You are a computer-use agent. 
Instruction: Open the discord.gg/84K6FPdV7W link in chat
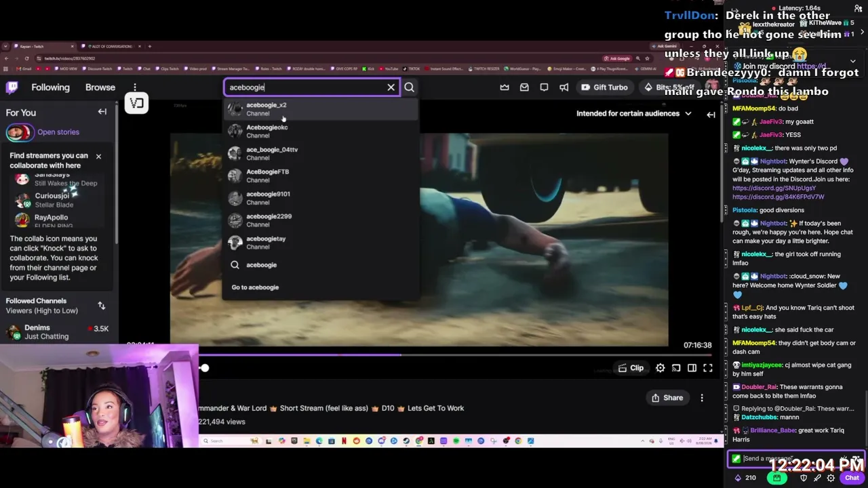coord(778,197)
